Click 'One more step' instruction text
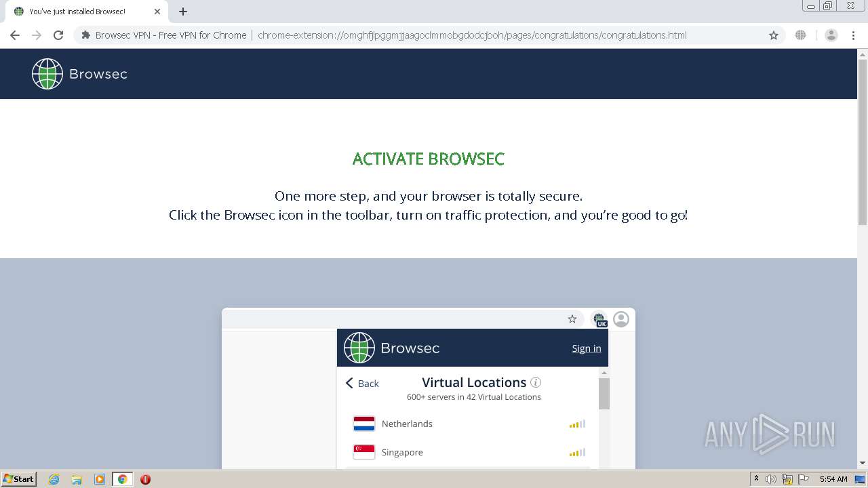The height and width of the screenshot is (488, 868). click(429, 196)
